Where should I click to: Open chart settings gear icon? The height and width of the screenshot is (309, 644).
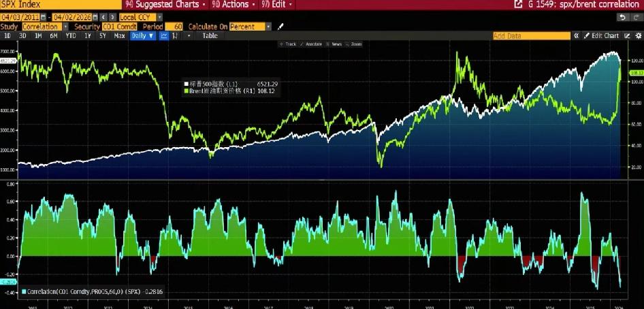click(x=638, y=35)
